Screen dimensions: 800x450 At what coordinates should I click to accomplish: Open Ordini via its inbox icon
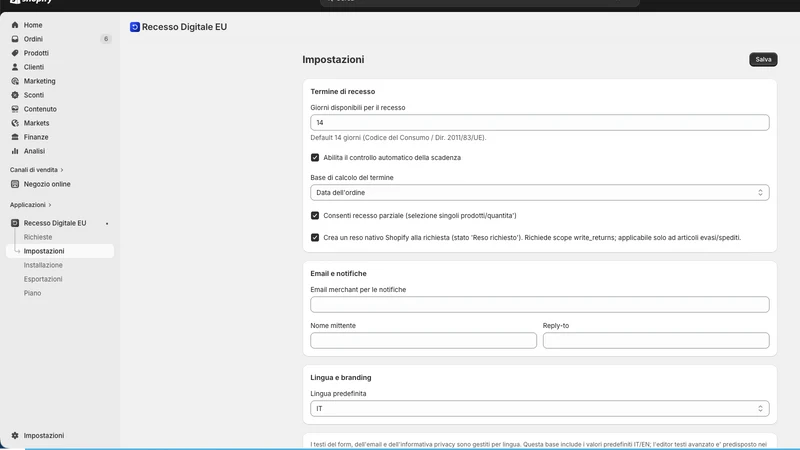pos(15,39)
